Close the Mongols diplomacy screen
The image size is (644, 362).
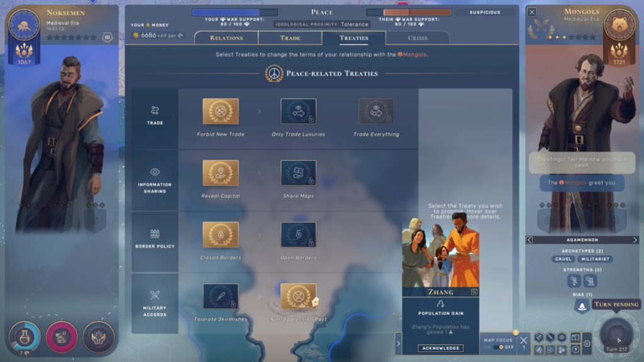click(532, 12)
